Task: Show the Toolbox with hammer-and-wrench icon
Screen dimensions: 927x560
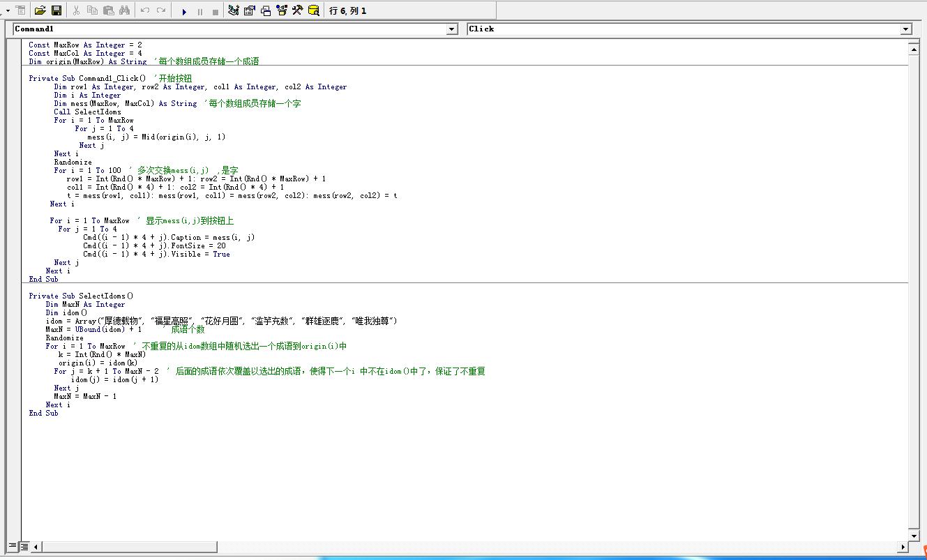Action: 297,10
